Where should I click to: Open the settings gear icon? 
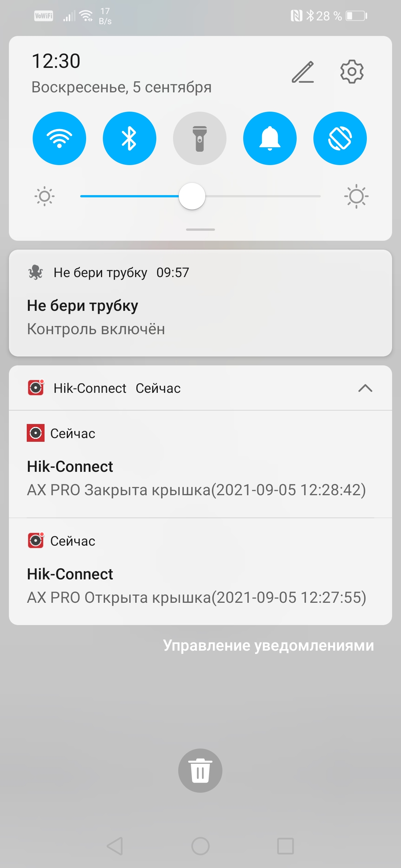[352, 72]
